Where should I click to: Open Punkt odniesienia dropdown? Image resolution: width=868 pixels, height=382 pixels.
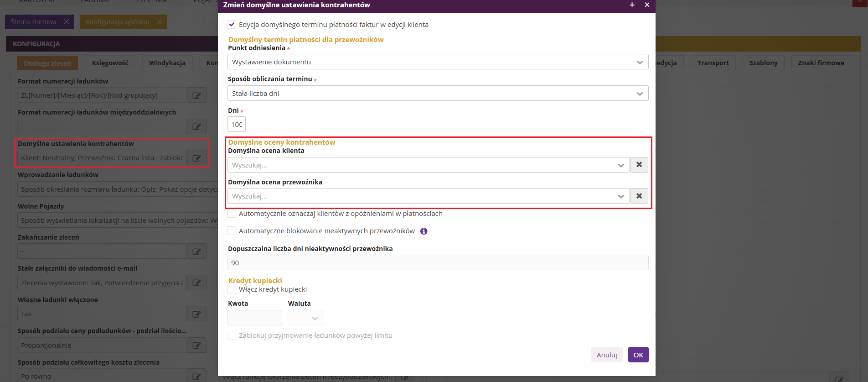click(438, 62)
